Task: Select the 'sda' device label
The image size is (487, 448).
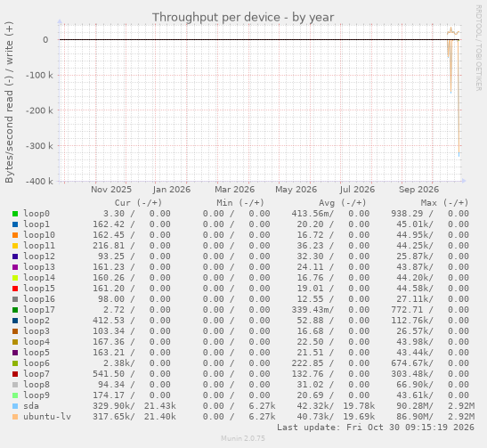Action: (x=31, y=406)
